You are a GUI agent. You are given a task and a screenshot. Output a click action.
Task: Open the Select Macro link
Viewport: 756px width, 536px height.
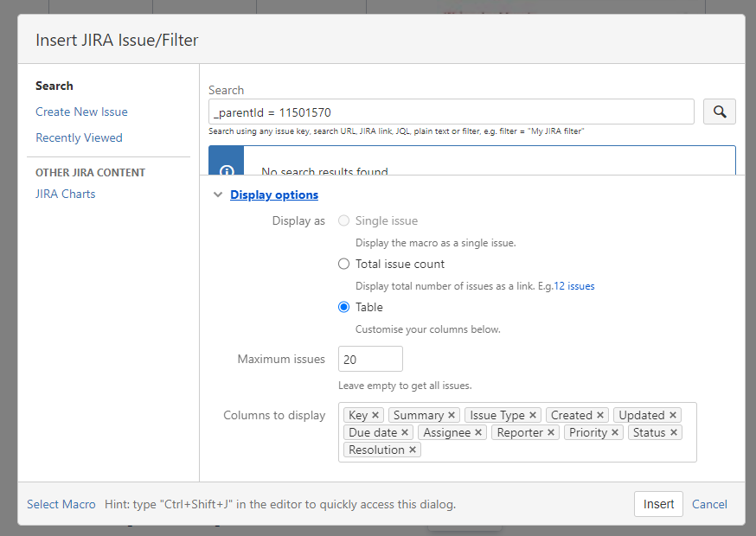pos(61,504)
